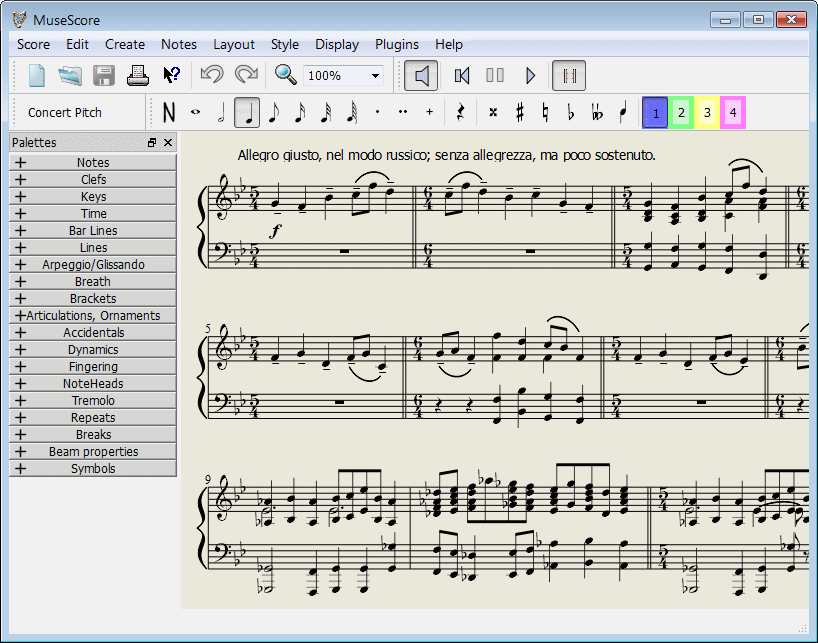818x643 pixels.
Task: Open the Display menu
Action: pos(337,44)
